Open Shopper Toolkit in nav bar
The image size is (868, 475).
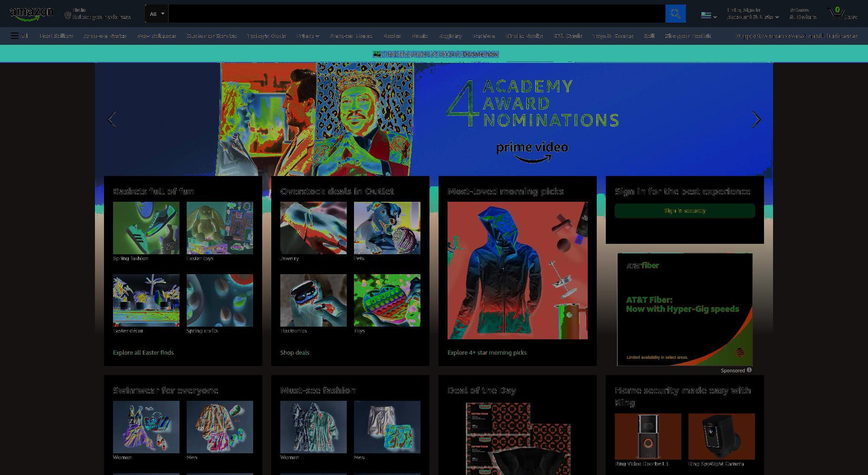click(688, 36)
